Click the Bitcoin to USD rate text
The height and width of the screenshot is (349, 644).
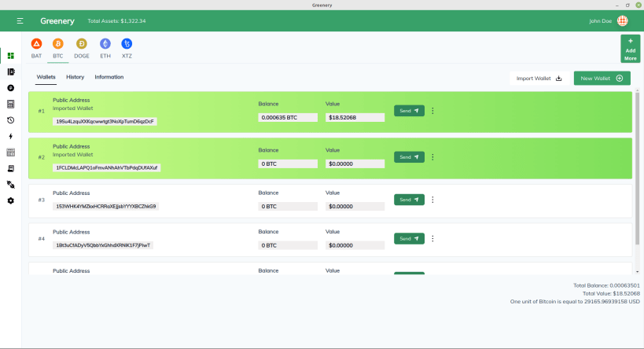click(x=575, y=301)
